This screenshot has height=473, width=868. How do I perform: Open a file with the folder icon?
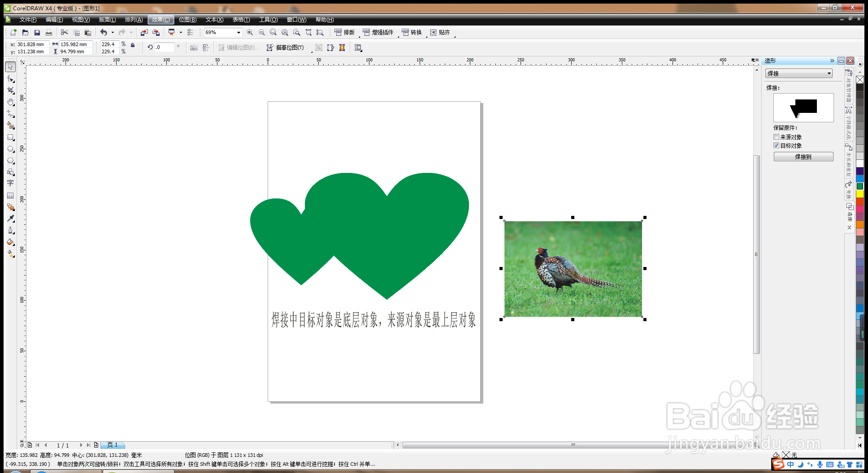(x=26, y=32)
